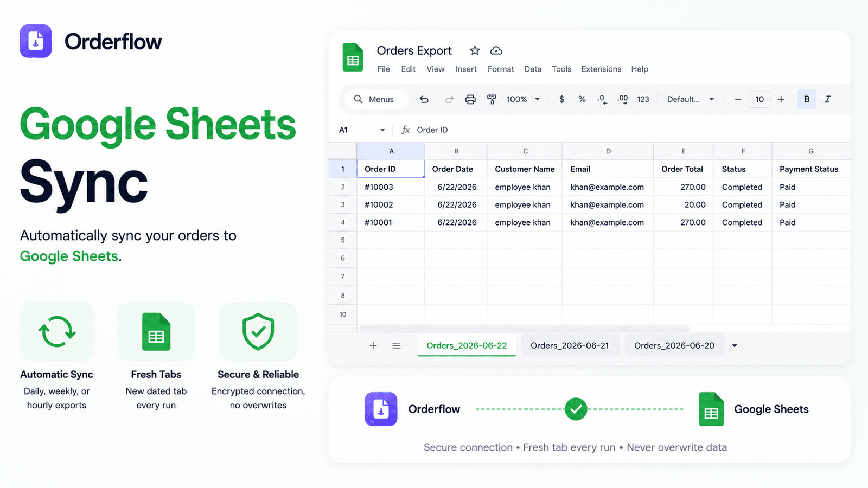Click the undo arrow in toolbar
Image resolution: width=868 pixels, height=488 pixels.
tap(424, 99)
